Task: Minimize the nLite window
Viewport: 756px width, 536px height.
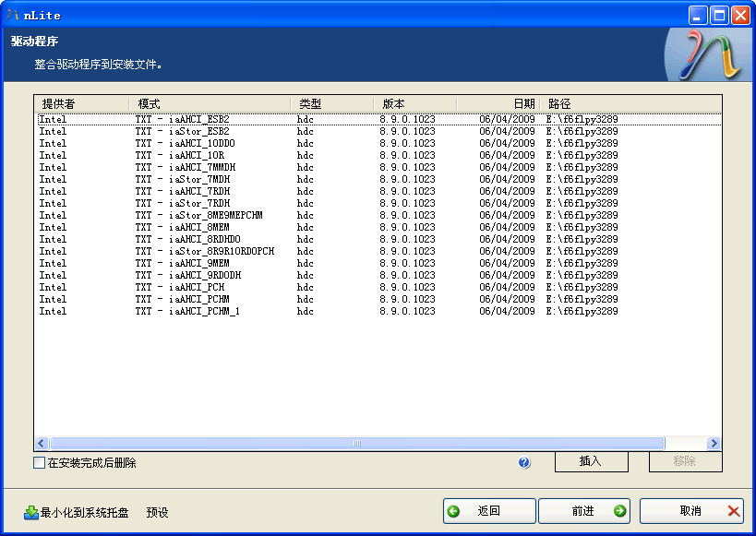Action: coord(698,16)
